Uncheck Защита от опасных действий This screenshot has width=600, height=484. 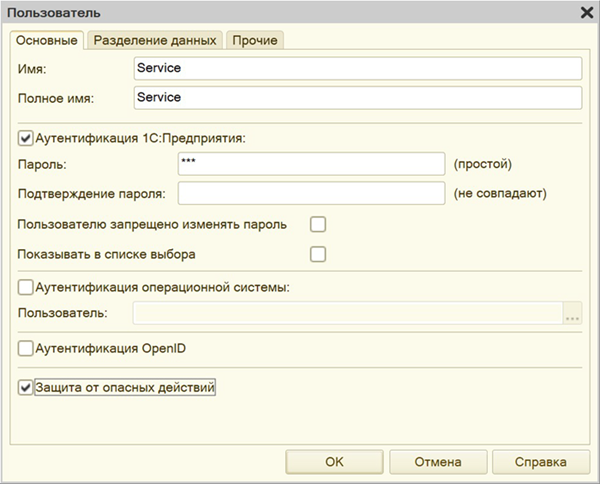point(26,387)
